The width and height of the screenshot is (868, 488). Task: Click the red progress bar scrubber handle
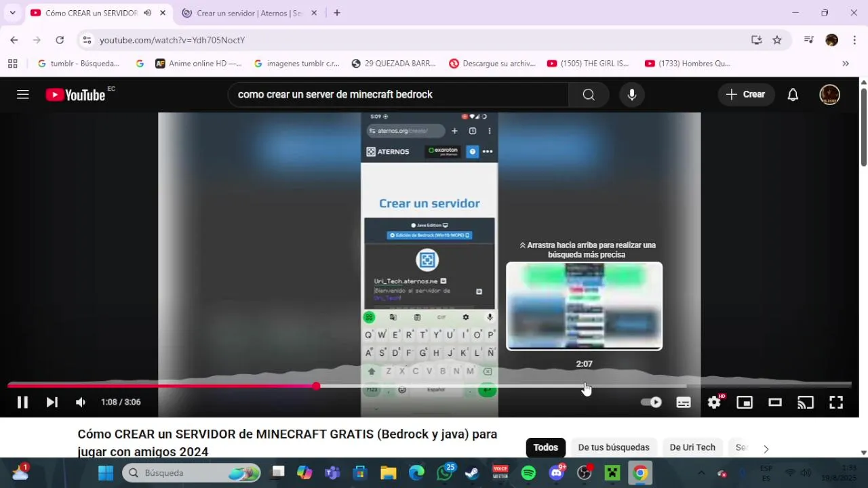coord(316,386)
